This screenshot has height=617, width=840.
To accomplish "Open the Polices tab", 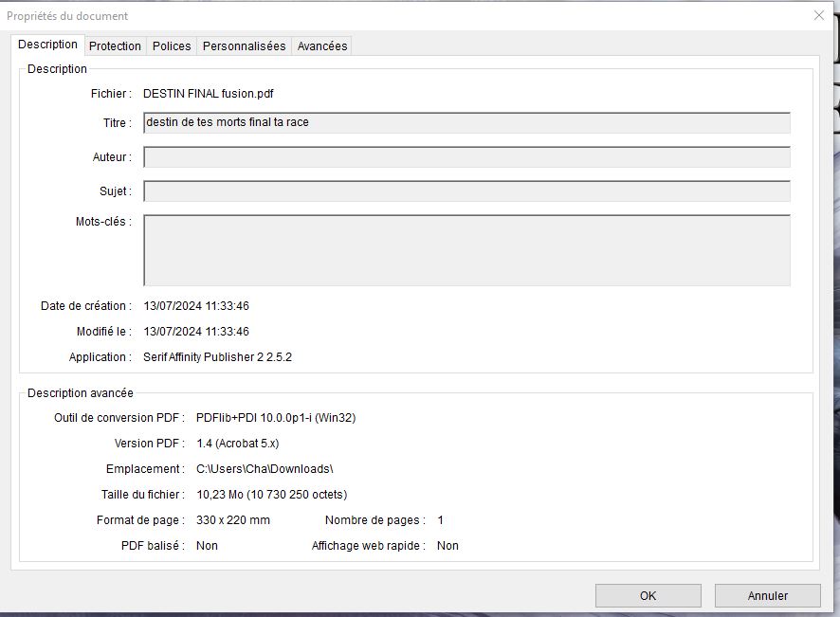I will pos(172,46).
